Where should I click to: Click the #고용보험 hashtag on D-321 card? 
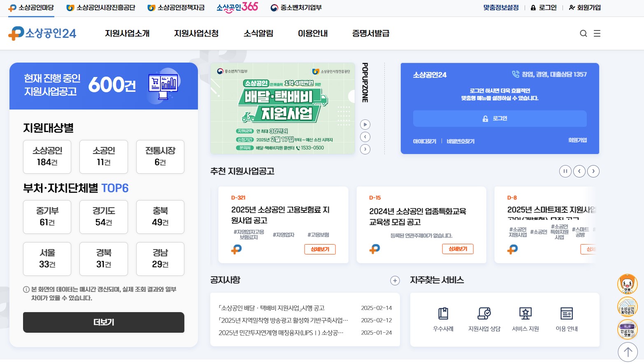pyautogui.click(x=319, y=235)
